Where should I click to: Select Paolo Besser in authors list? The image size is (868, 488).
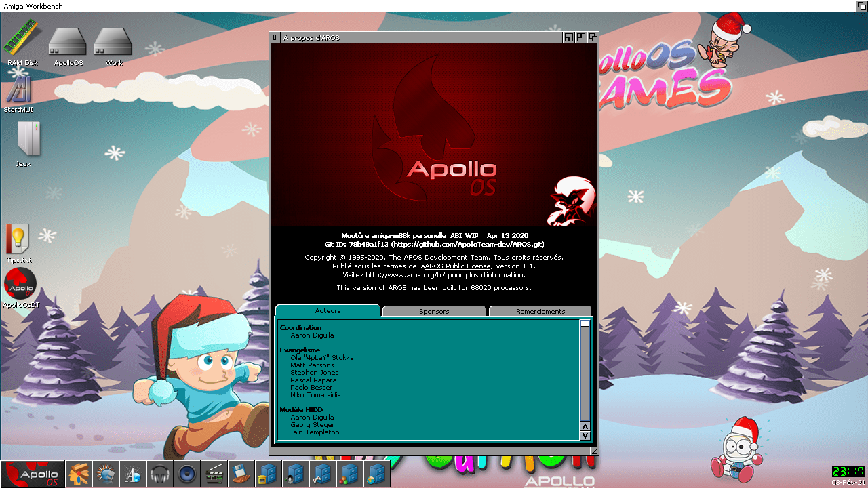tap(311, 388)
